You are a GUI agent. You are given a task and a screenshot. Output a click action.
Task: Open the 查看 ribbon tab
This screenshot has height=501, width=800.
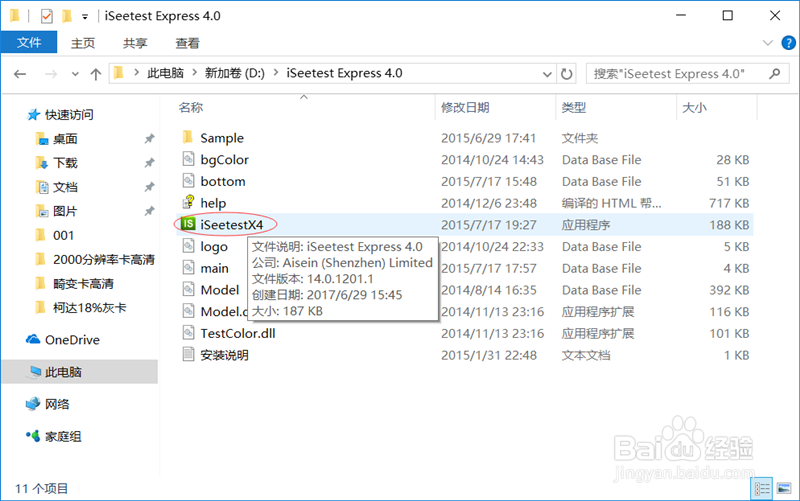(187, 43)
